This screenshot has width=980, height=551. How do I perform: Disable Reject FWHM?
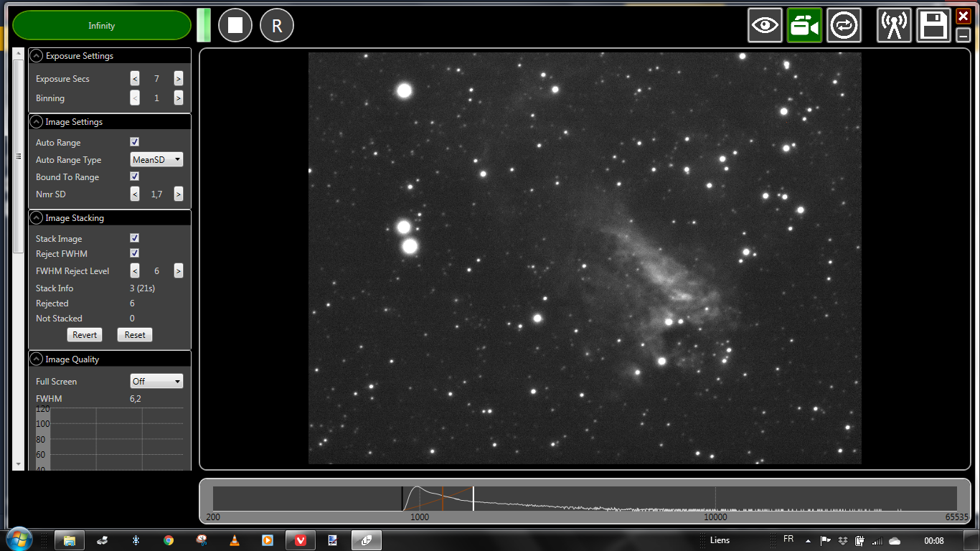click(134, 253)
